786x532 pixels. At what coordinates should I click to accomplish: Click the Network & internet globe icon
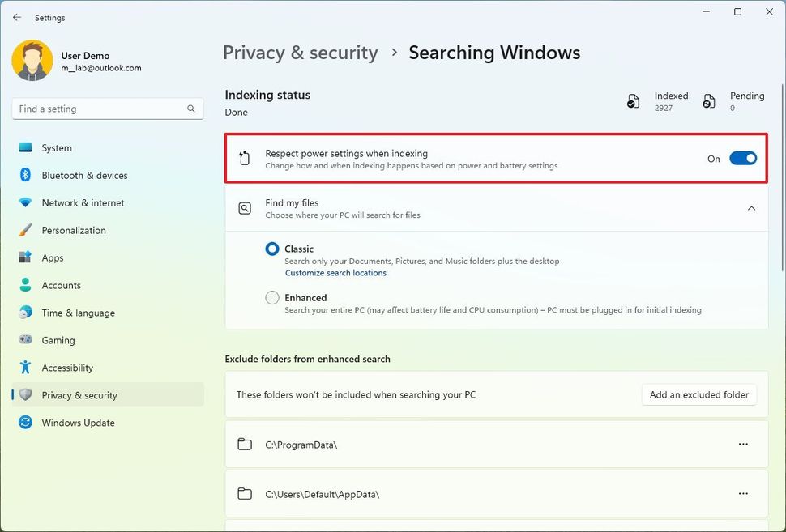[27, 202]
